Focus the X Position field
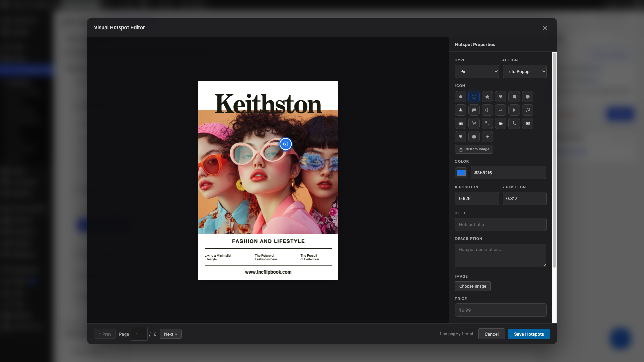Screen dimensions: 644x362 [477, 198]
